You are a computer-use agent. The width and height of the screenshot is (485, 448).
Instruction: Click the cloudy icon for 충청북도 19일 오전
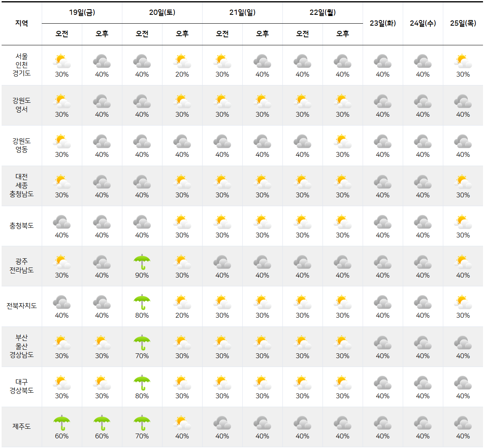(x=62, y=222)
